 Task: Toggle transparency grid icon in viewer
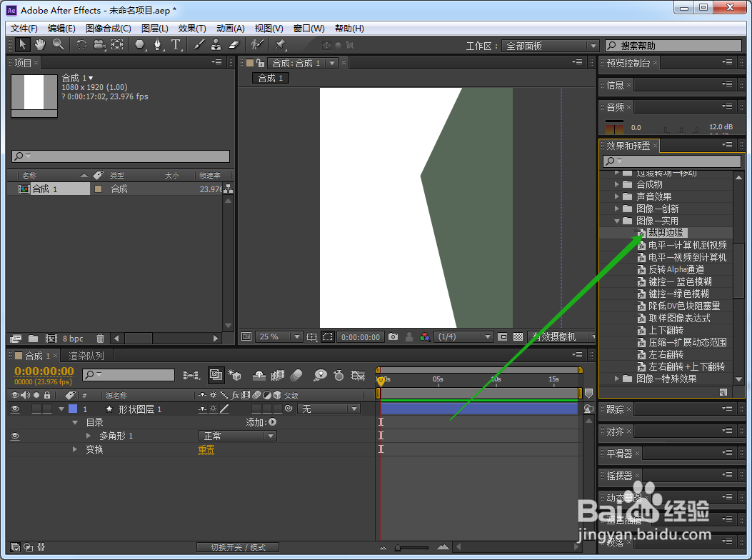click(x=518, y=337)
